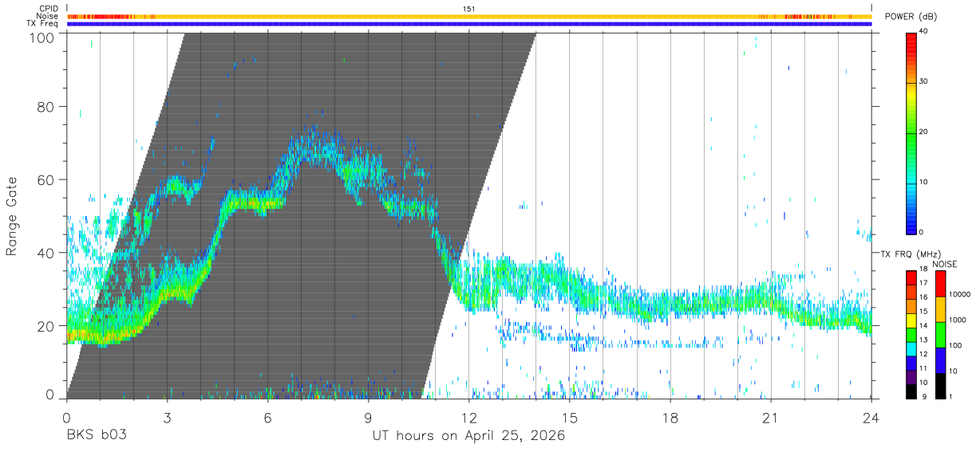
Task: Click the 18 hour label on time axis
Action: [x=670, y=418]
